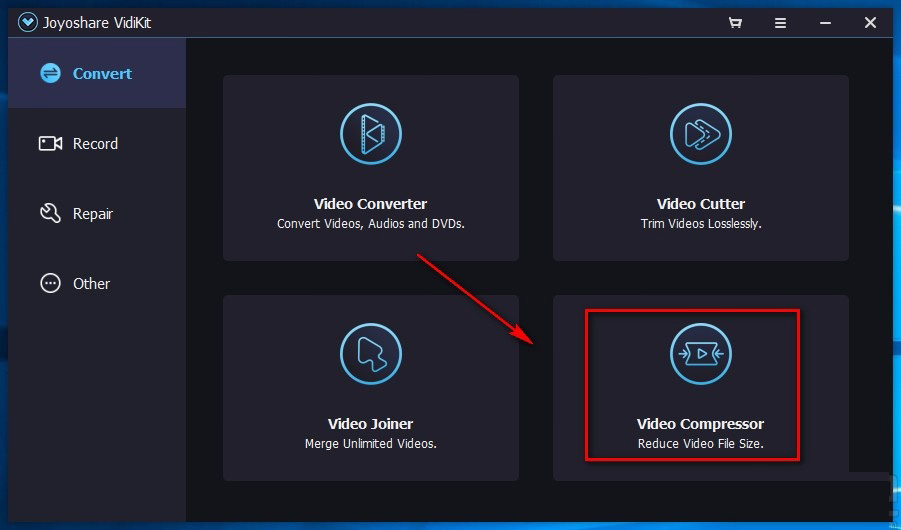The width and height of the screenshot is (901, 530).
Task: Click the Video Compressor circular icon
Action: pyautogui.click(x=700, y=353)
